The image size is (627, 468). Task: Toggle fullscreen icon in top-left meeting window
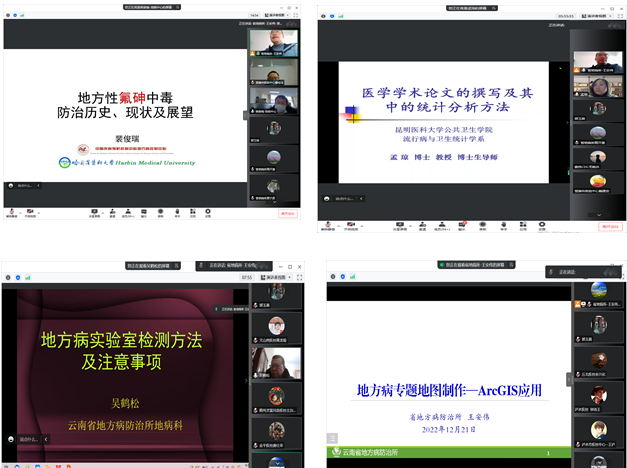pyautogui.click(x=296, y=15)
